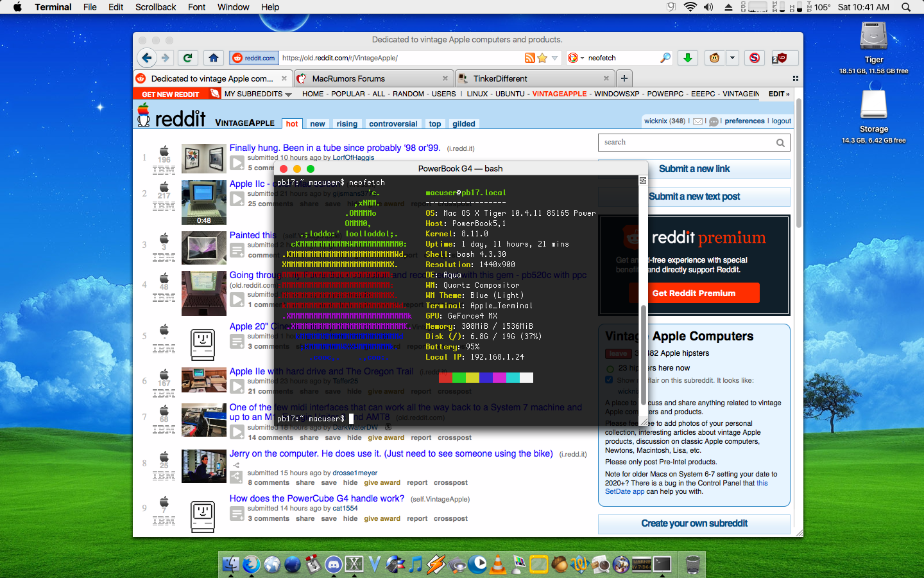
Task: Open the reddit chat bubble icon
Action: 714,121
